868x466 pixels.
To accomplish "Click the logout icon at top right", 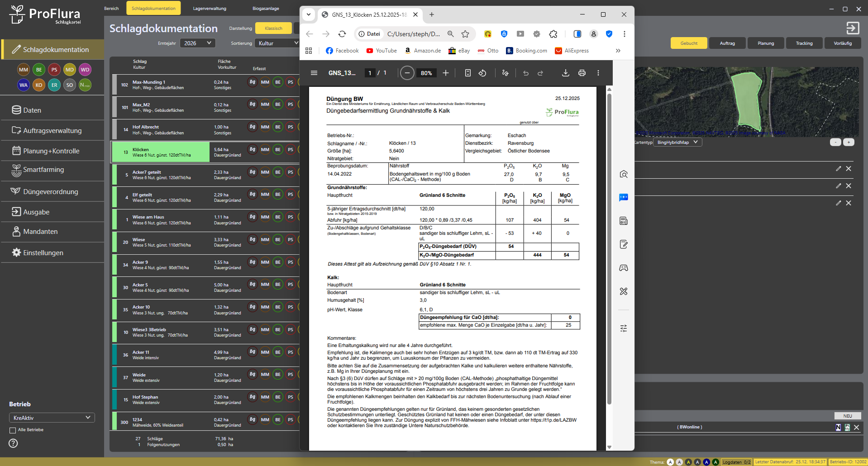I will coord(853,28).
